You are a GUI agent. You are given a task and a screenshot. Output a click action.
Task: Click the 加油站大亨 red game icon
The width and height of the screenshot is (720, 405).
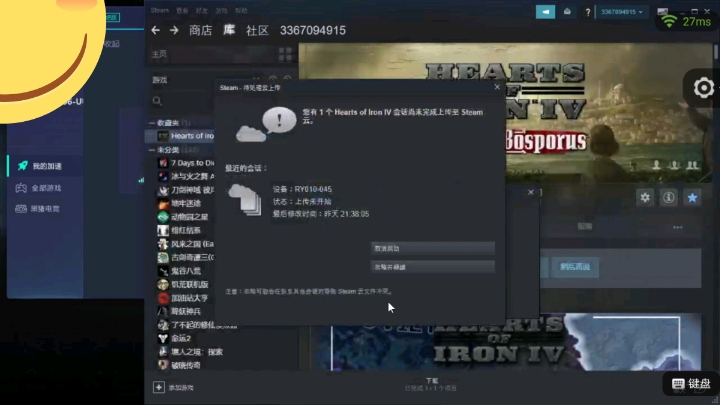click(163, 298)
